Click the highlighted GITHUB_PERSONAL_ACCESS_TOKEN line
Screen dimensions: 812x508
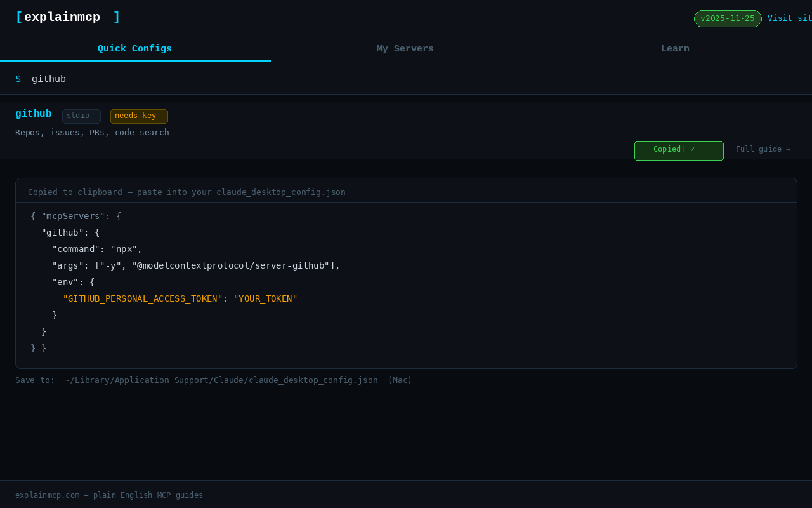pyautogui.click(x=180, y=298)
